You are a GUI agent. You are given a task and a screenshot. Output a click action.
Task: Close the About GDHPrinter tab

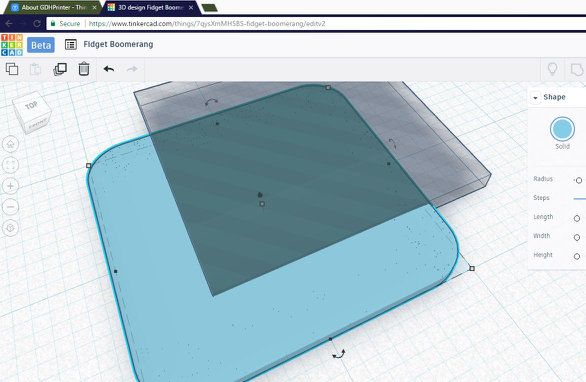click(94, 7)
